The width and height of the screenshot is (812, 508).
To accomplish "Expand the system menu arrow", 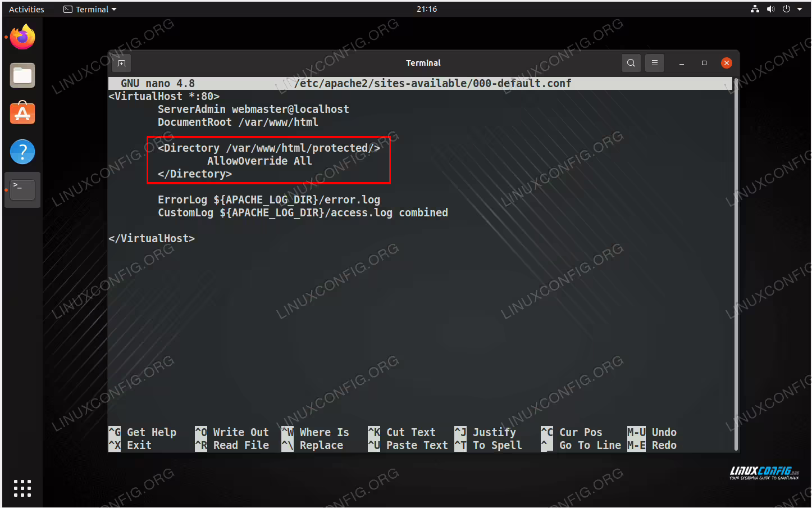I will point(800,9).
